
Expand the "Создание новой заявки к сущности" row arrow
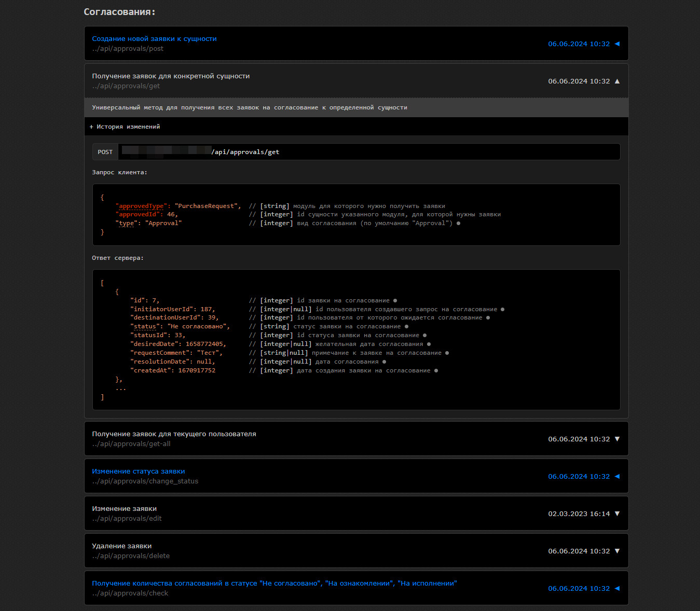617,44
